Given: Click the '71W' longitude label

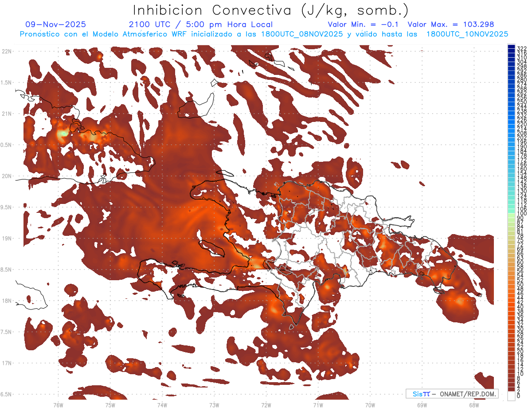Looking at the screenshot, I should tap(318, 405).
